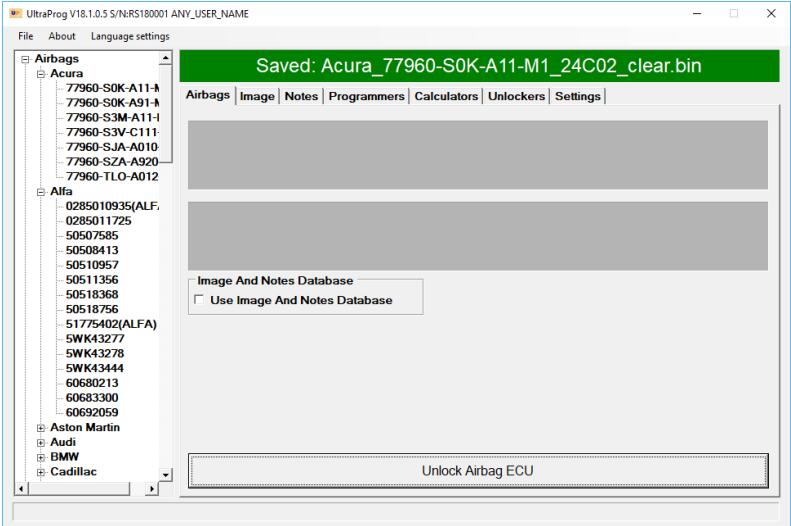Switch to the Notes tab
Screen dimensions: 791x526
(x=301, y=96)
